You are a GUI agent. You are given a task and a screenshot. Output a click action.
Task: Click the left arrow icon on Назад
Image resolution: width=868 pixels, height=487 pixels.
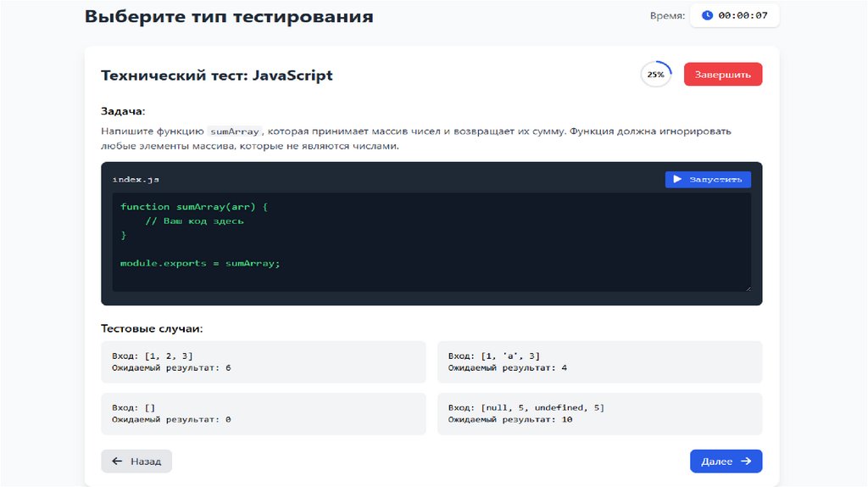(117, 462)
